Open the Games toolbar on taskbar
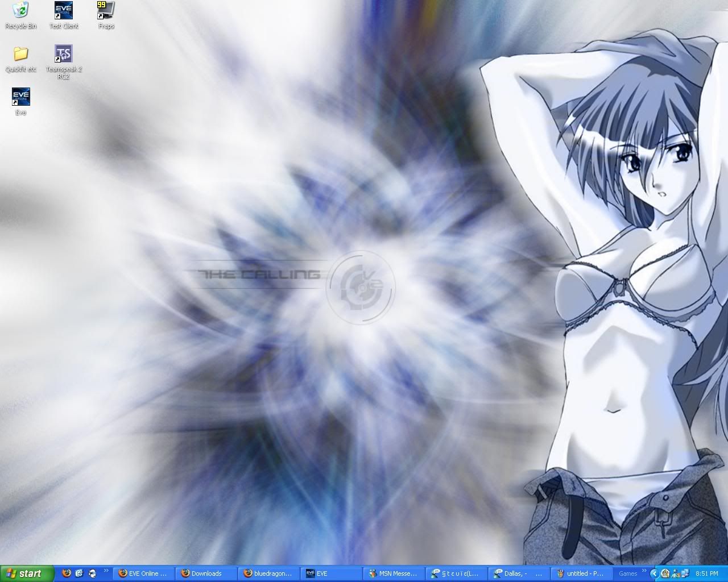 coord(628,573)
